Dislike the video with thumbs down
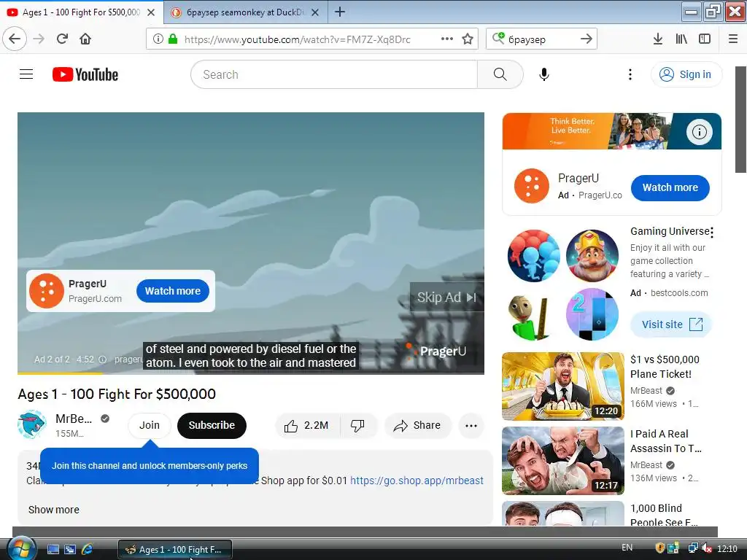Screen dimensions: 747x560 pos(357,425)
